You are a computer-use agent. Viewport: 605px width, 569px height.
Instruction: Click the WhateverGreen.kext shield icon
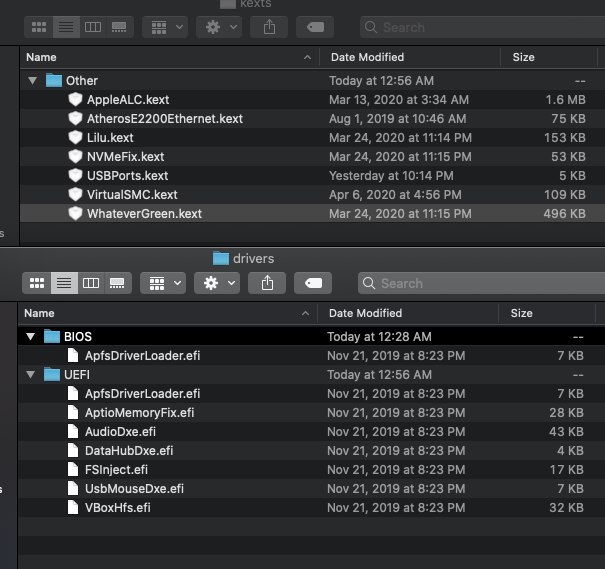75,213
